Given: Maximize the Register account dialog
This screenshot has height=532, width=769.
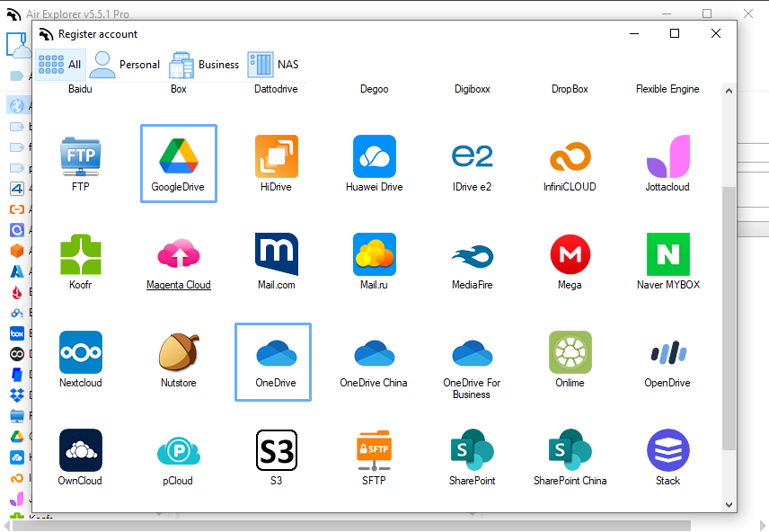Looking at the screenshot, I should coord(675,33).
